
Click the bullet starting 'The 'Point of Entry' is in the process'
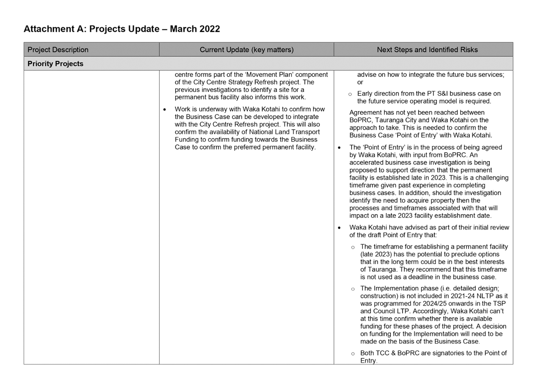429,182
